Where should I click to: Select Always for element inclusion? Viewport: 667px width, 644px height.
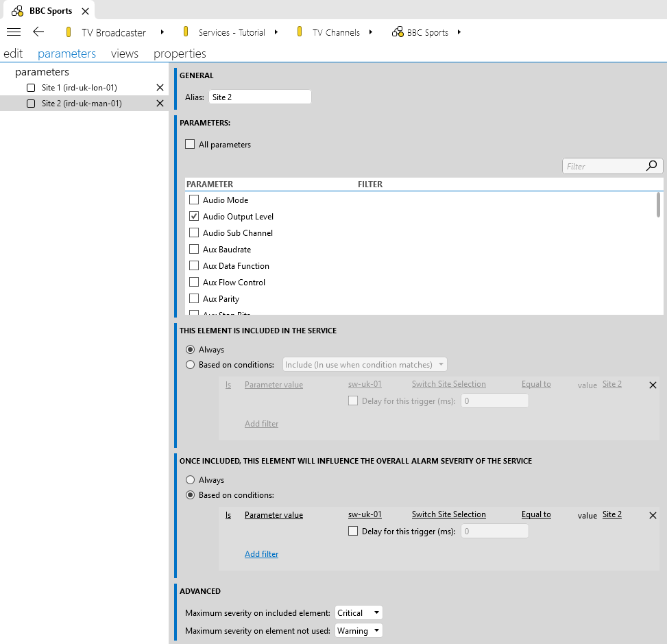190,350
